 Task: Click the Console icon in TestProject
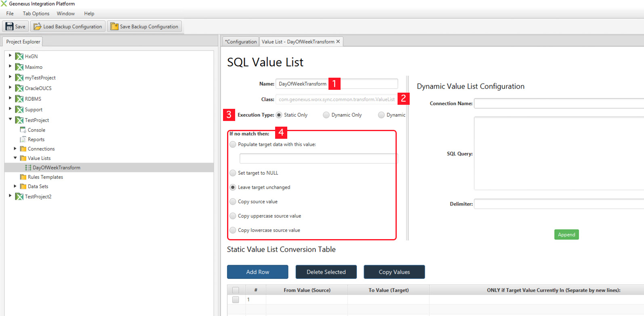[23, 130]
